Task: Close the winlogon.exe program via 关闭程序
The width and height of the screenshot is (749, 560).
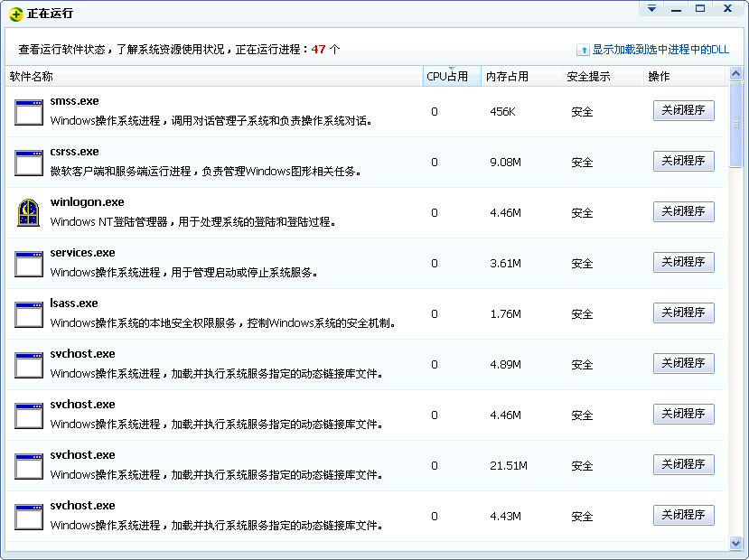Action: click(x=683, y=211)
